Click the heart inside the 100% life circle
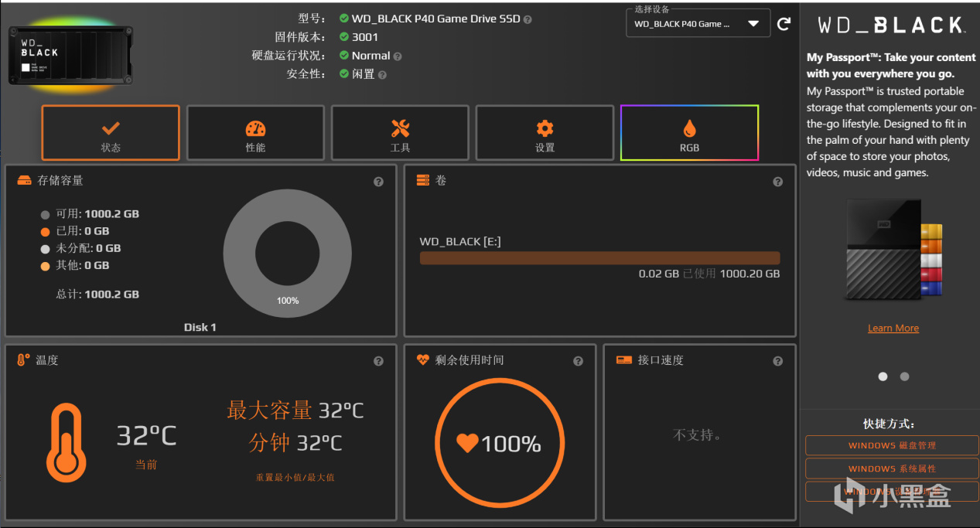 [x=467, y=443]
